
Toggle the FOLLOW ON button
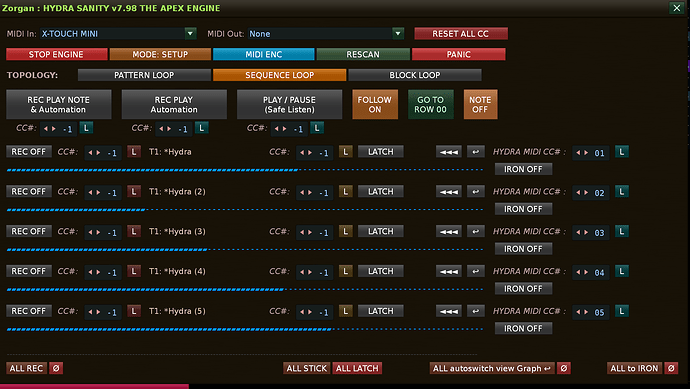click(375, 104)
